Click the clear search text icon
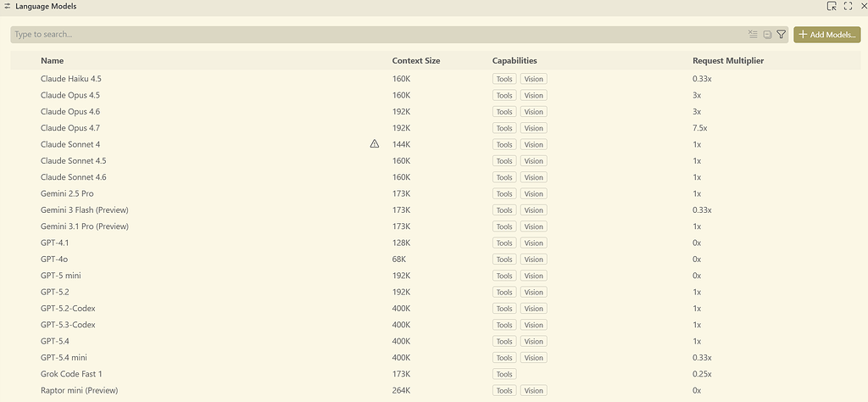The height and width of the screenshot is (402, 868). [753, 34]
